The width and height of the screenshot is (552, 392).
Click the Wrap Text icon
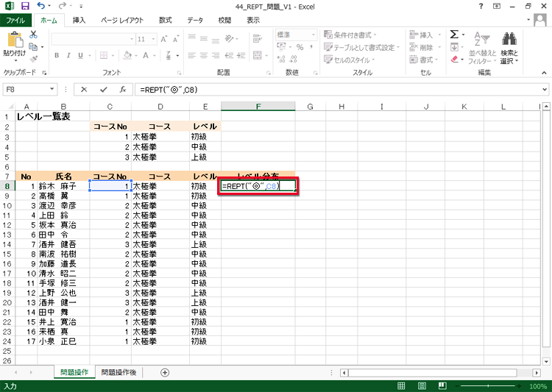[x=258, y=38]
